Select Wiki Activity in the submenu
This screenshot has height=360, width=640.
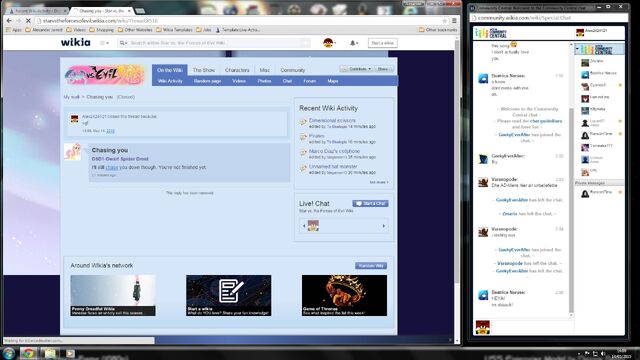pos(170,81)
